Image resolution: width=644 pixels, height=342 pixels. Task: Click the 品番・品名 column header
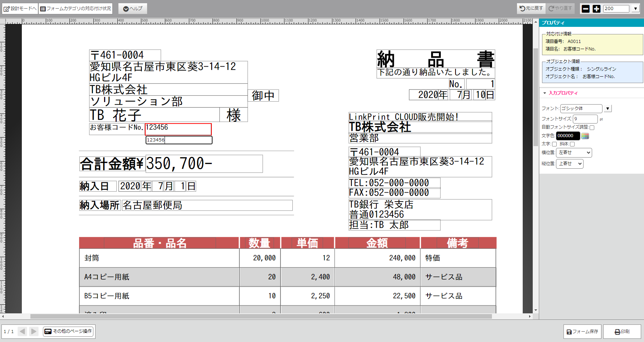tap(159, 243)
